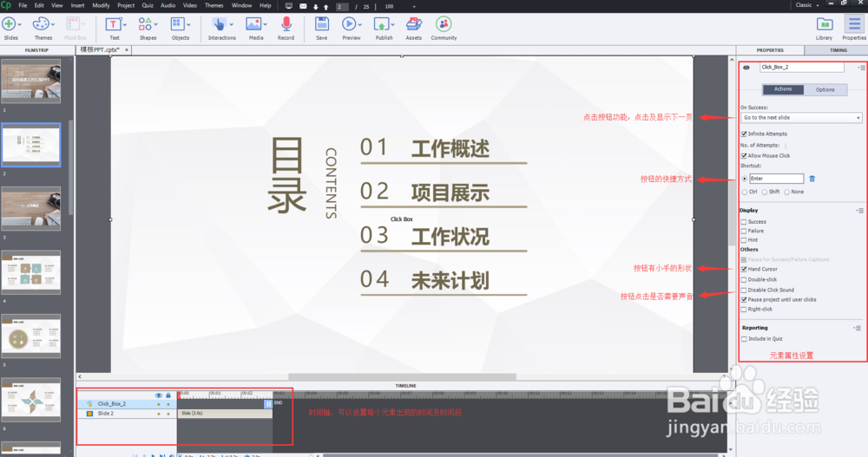Open the Community icon
Screen dimensions: 868x457
tap(444, 24)
